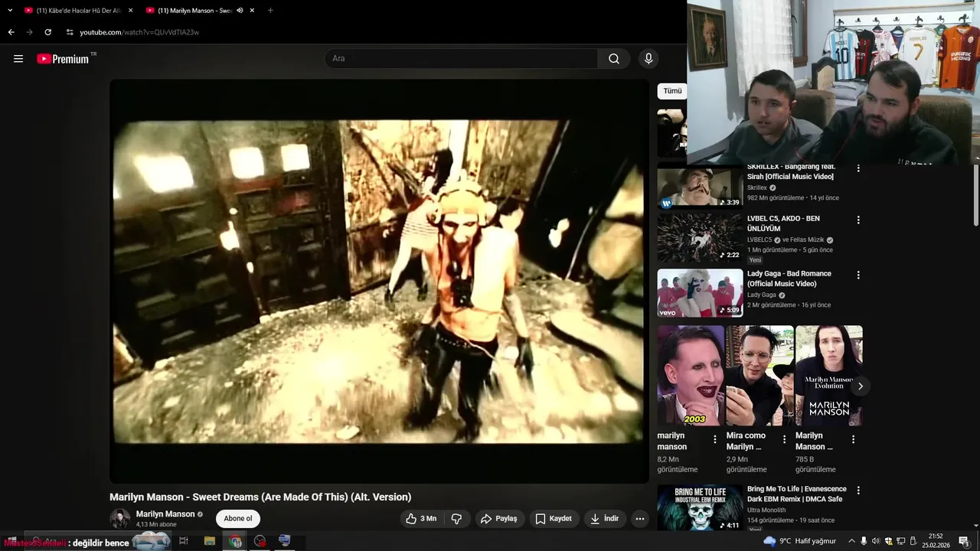980x551 pixels.
Task: Open options for Mira como Marilyn Short
Action: click(x=784, y=439)
